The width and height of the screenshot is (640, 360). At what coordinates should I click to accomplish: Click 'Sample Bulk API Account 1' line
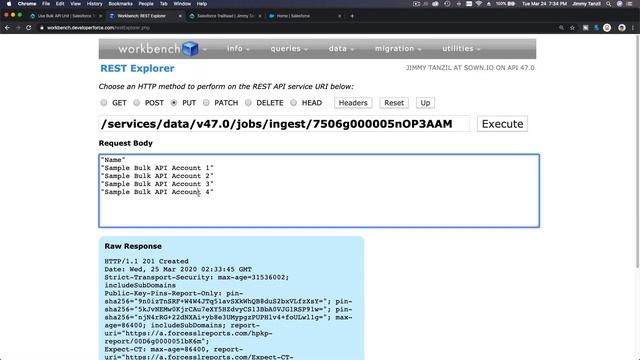157,168
